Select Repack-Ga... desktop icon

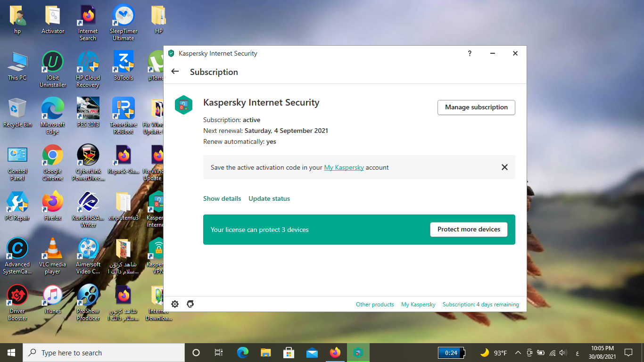pyautogui.click(x=123, y=160)
